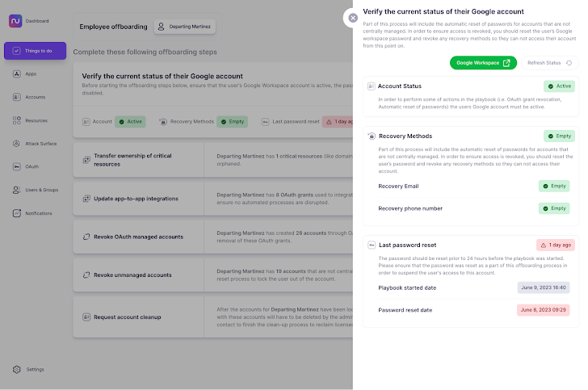This screenshot has width=588, height=390.
Task: Go to Accounts in sidebar
Action: point(17,97)
